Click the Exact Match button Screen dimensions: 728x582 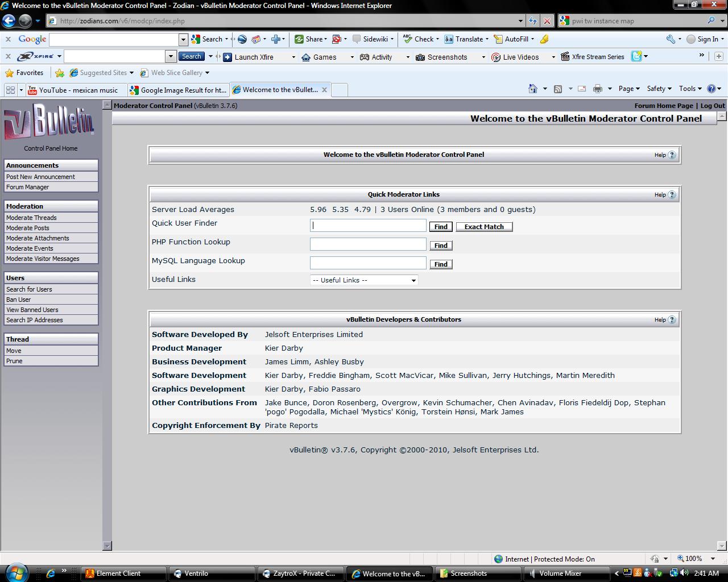[484, 227]
